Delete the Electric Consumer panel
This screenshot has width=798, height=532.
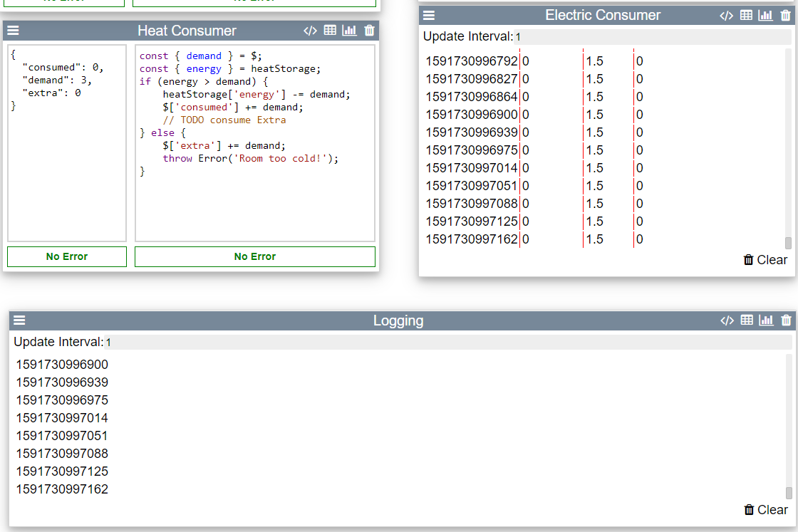pos(785,16)
